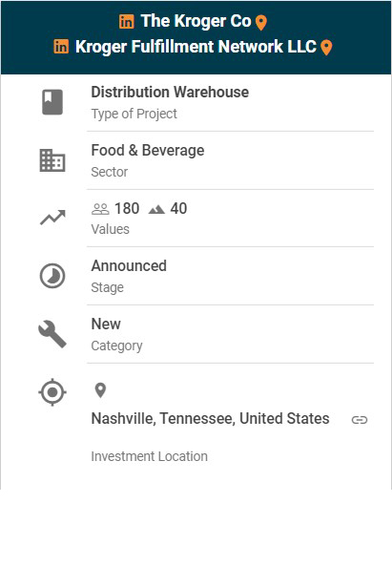Click the Category wrench icon
Viewport: 392px width, 566px height.
coord(52,334)
